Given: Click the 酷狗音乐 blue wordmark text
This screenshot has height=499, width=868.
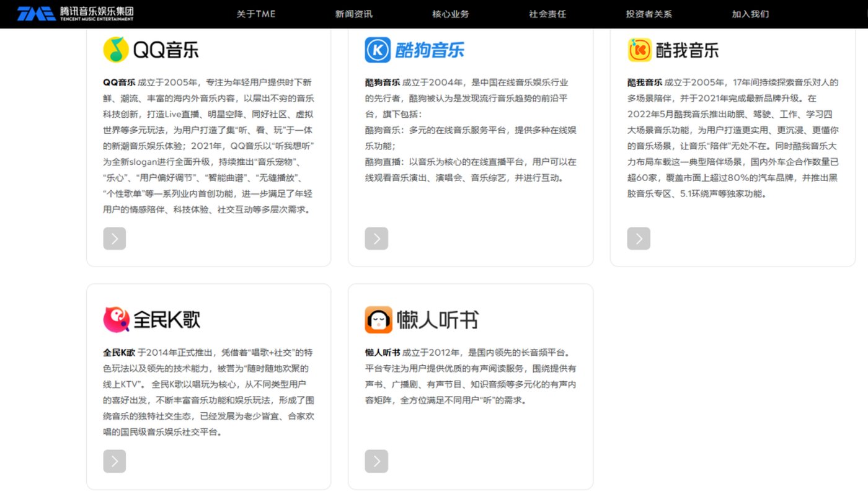Looking at the screenshot, I should pyautogui.click(x=430, y=50).
